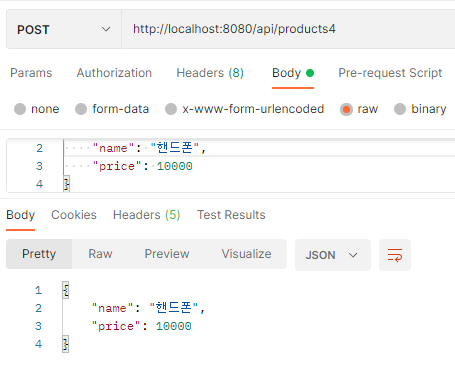Select the form-data radio option
The image size is (455, 365).
click(x=112, y=109)
